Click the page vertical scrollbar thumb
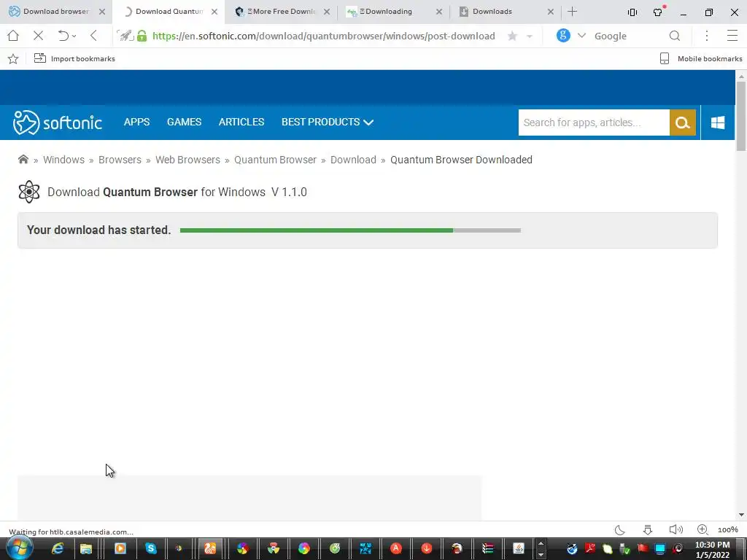The height and width of the screenshot is (560, 747). tap(741, 116)
